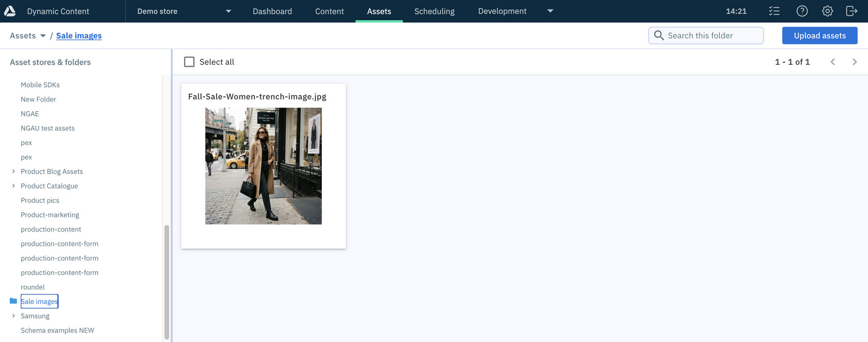
Task: Expand the Product Catalogue folder
Action: 13,186
